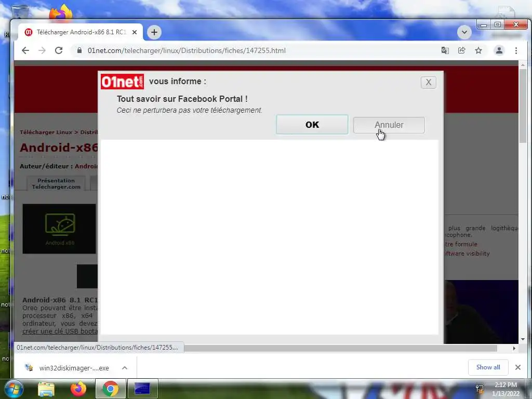Screen dimensions: 532x399
Task: Click the Recycle Bin desktop icon
Action: [x=20, y=11]
